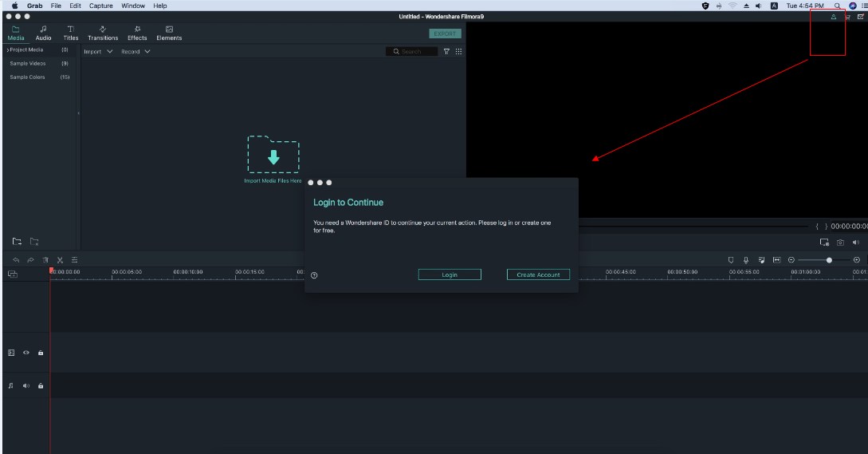Switch to the Audio tab

(43, 34)
